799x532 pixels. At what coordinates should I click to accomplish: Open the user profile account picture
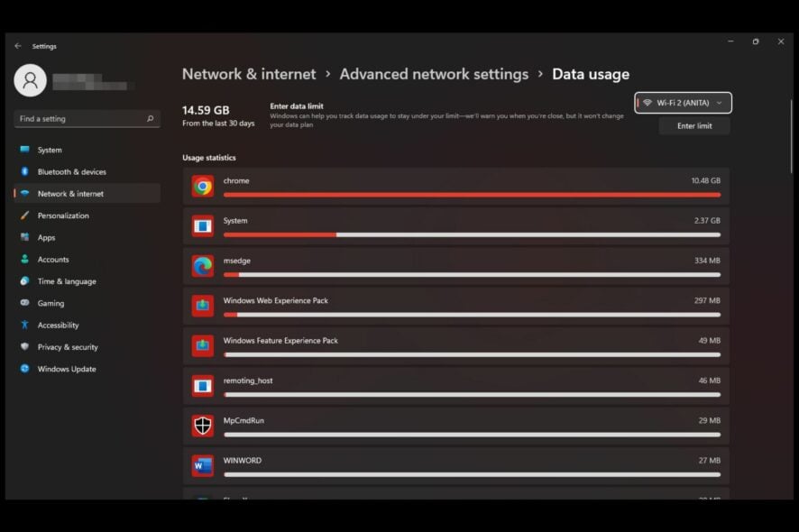(30, 80)
